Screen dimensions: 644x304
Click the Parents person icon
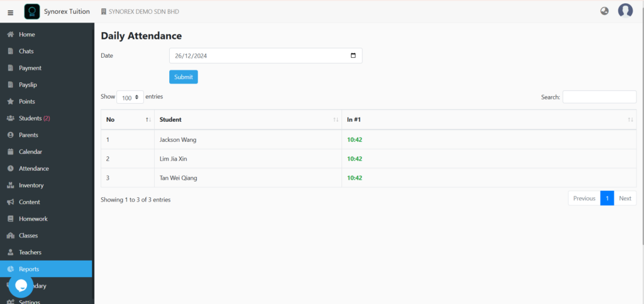[11, 135]
